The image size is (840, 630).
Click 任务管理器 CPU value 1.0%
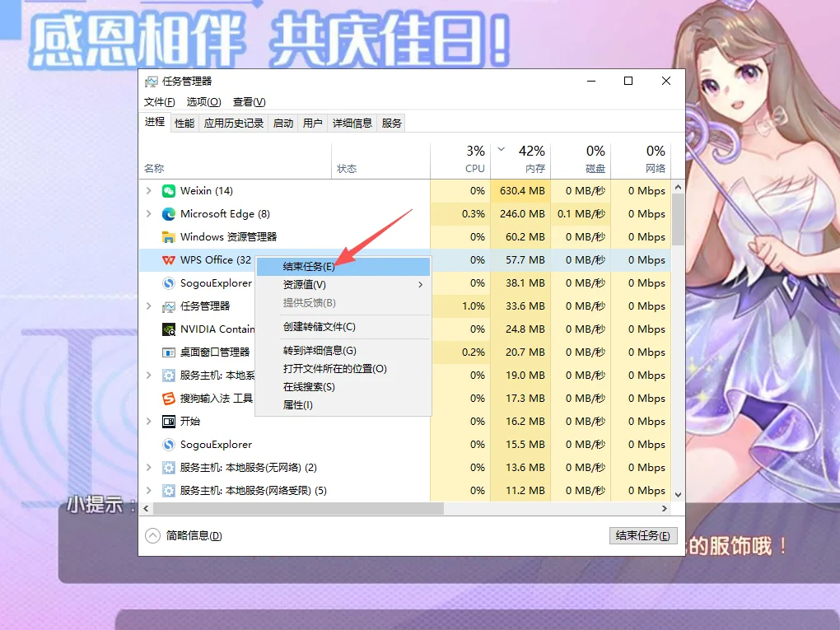pos(473,306)
